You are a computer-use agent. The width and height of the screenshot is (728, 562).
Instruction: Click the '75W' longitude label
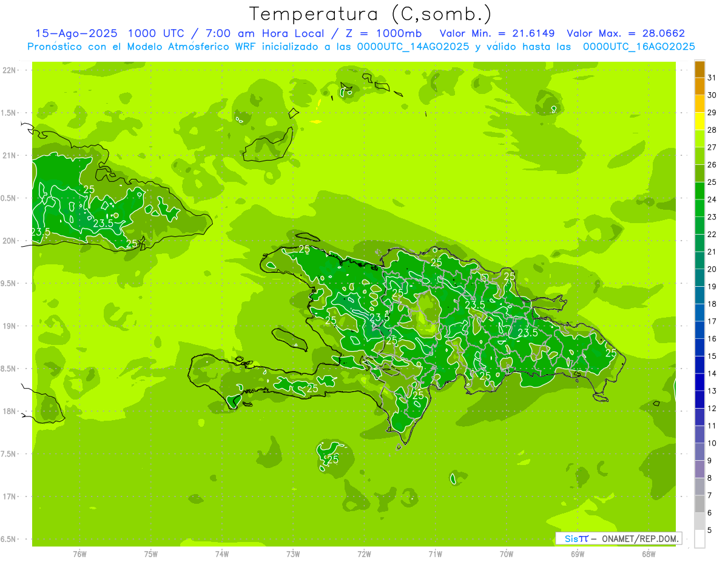151,554
